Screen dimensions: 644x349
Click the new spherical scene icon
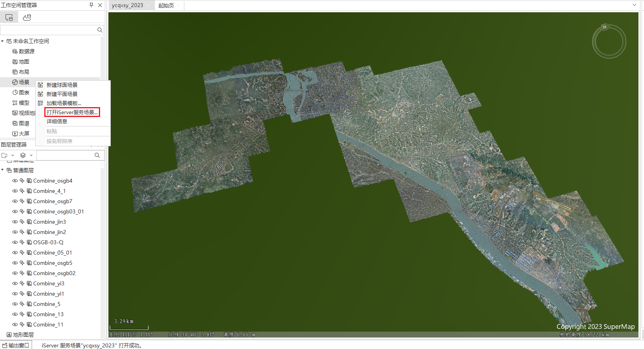coord(40,85)
